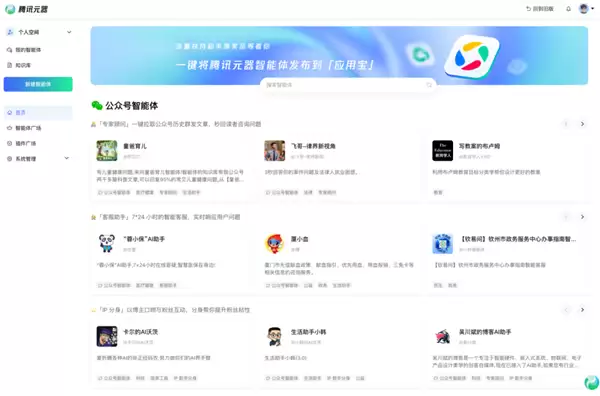Open the 钦易问 government service avatar
This screenshot has height=396, width=600.
coord(443,244)
